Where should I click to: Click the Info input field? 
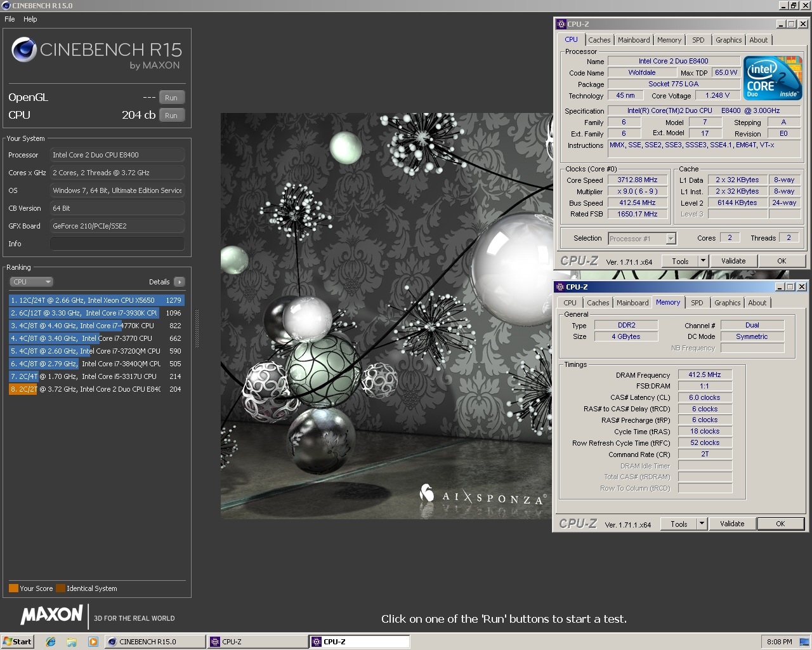click(x=117, y=244)
